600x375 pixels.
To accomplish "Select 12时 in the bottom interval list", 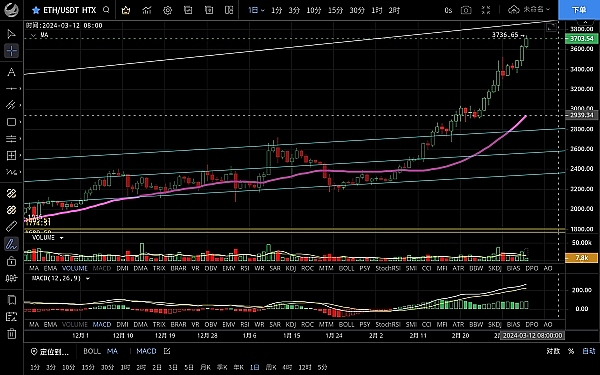I will click(305, 367).
